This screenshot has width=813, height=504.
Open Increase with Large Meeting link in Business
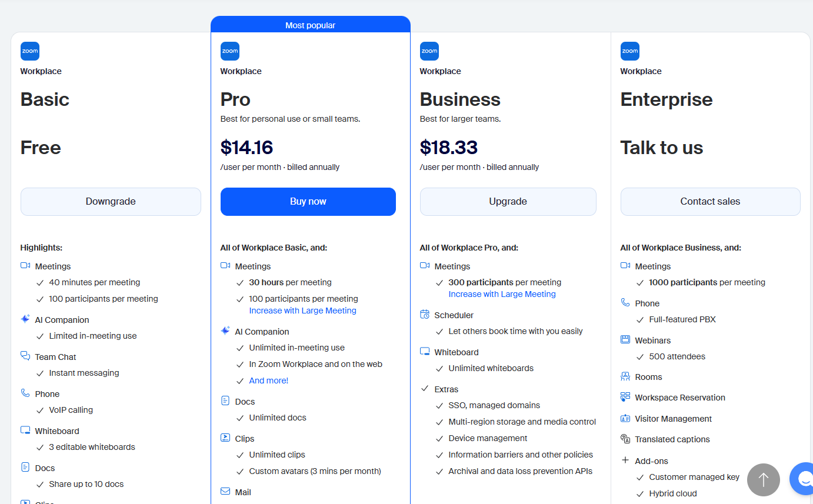pos(502,294)
